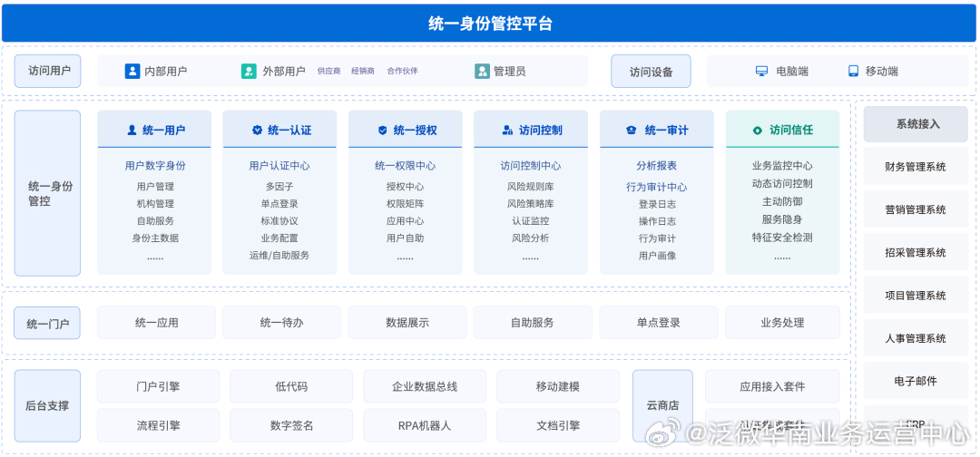Click the 云商店 block

tap(662, 405)
